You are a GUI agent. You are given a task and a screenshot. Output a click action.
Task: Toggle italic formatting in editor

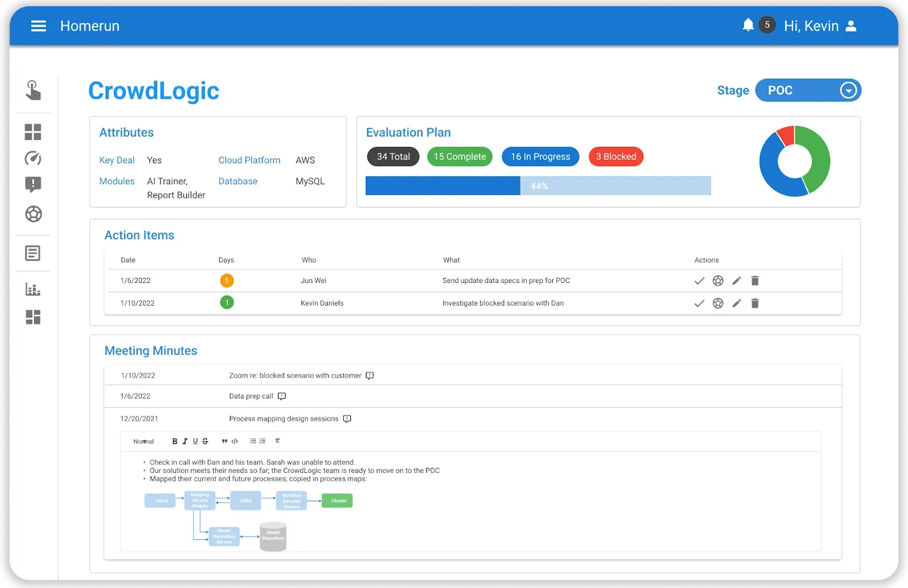coord(184,441)
